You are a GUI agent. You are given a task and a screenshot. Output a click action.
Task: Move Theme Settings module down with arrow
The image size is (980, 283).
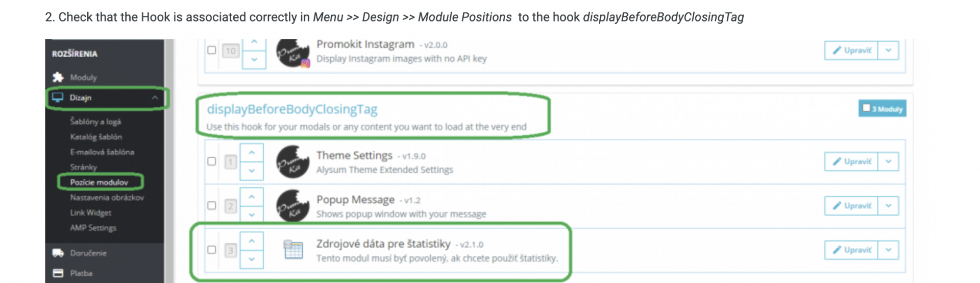[252, 171]
